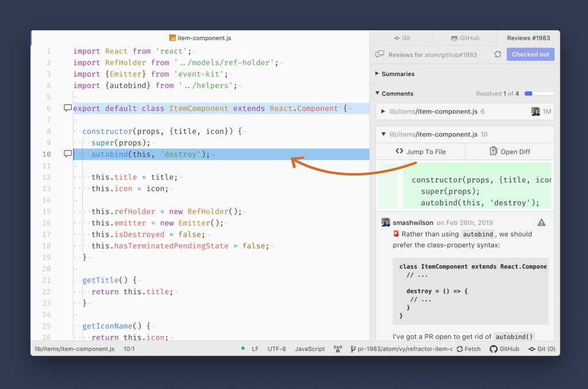Click the Jump To File button

point(420,151)
